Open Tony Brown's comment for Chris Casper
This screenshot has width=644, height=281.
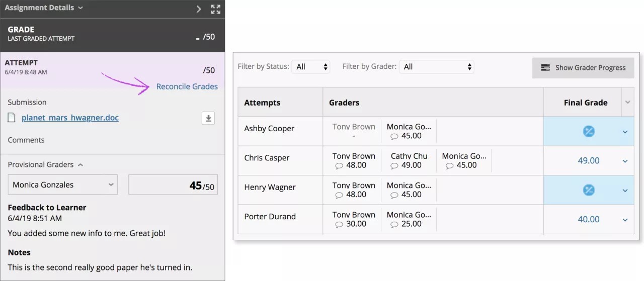(x=339, y=165)
